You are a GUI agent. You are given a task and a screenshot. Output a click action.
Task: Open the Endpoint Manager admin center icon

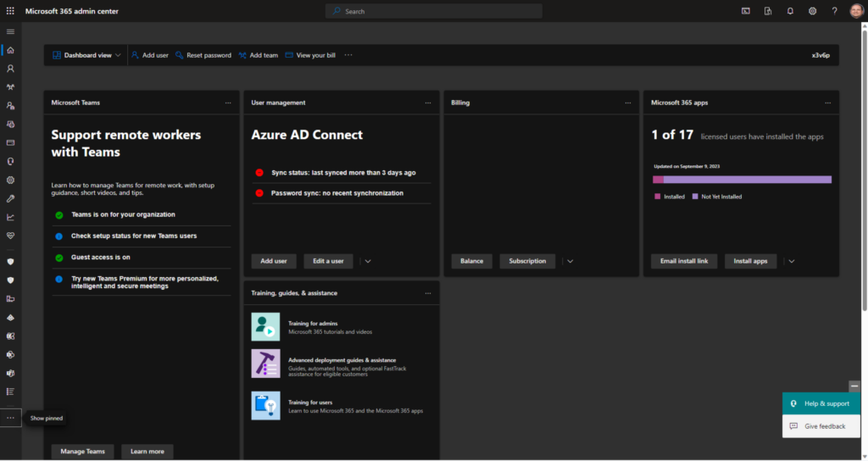(x=10, y=299)
